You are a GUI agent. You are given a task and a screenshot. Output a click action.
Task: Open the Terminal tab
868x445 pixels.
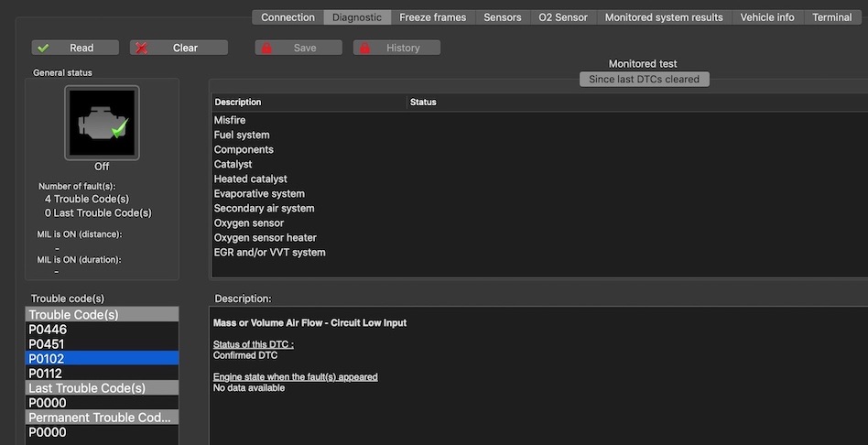831,17
